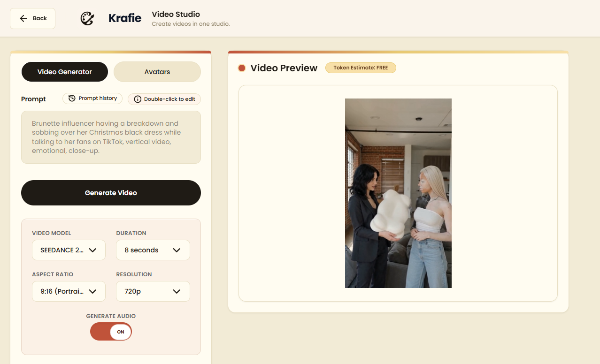Click the Krafie brand name
This screenshot has height=364, width=600.
point(125,18)
